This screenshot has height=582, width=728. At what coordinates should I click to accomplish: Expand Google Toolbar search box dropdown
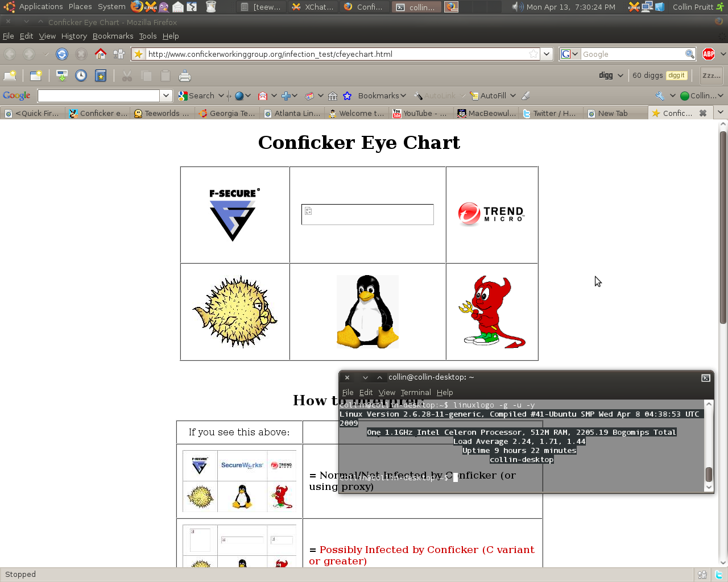[166, 95]
